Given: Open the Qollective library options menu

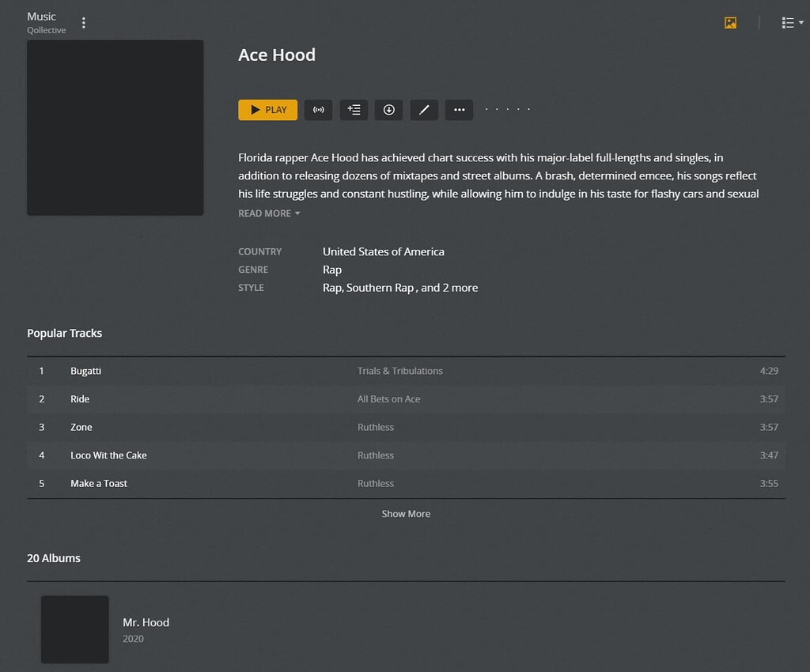Looking at the screenshot, I should 84,22.
